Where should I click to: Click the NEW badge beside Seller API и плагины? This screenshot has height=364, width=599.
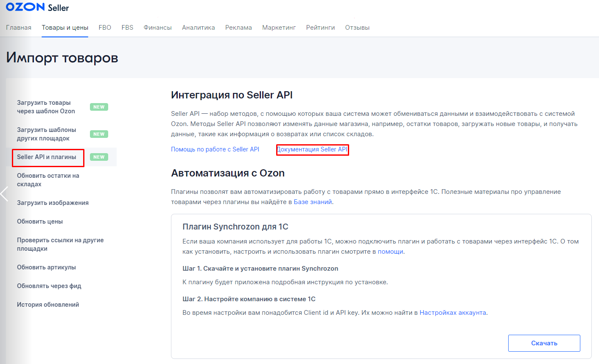tap(99, 157)
